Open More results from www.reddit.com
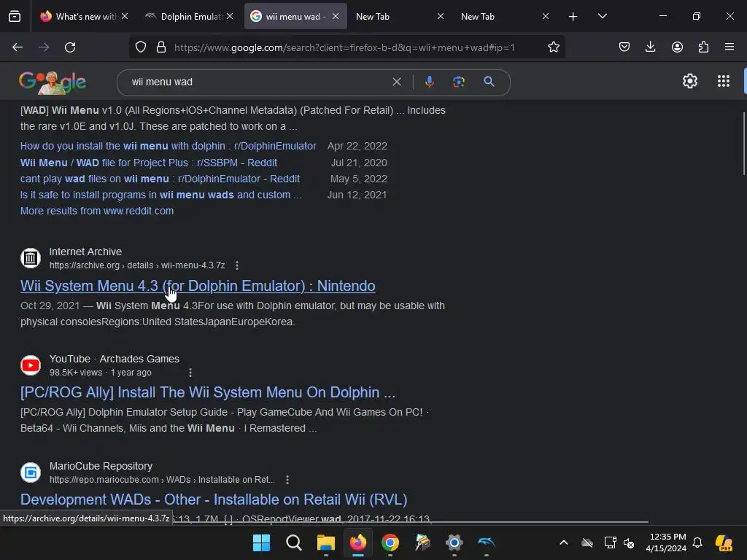The image size is (747, 560). point(97,211)
